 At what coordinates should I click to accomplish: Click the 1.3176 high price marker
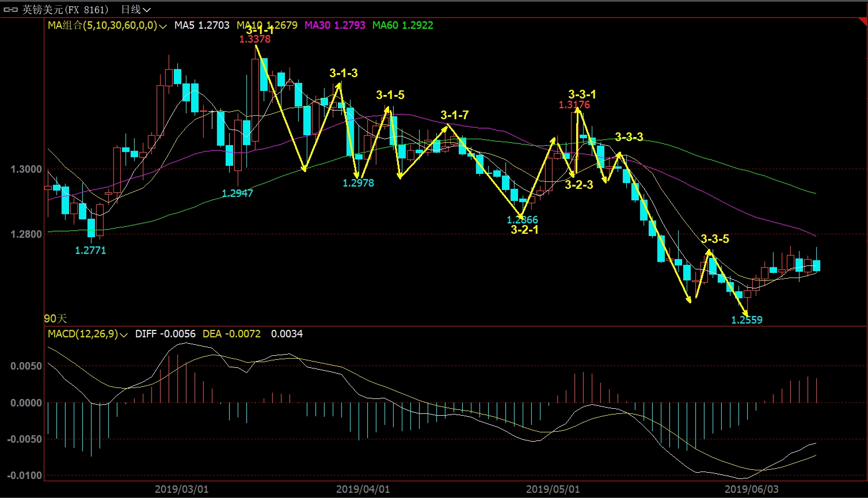(x=574, y=105)
